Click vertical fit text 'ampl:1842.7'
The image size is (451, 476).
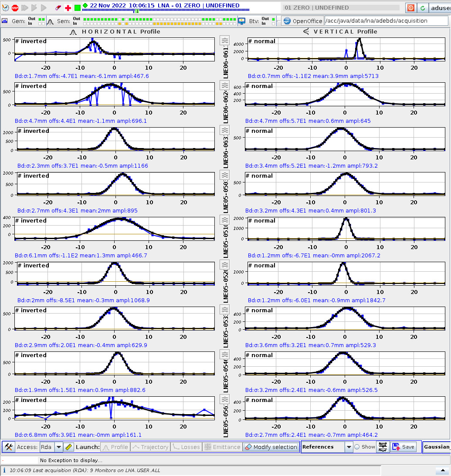[366, 300]
